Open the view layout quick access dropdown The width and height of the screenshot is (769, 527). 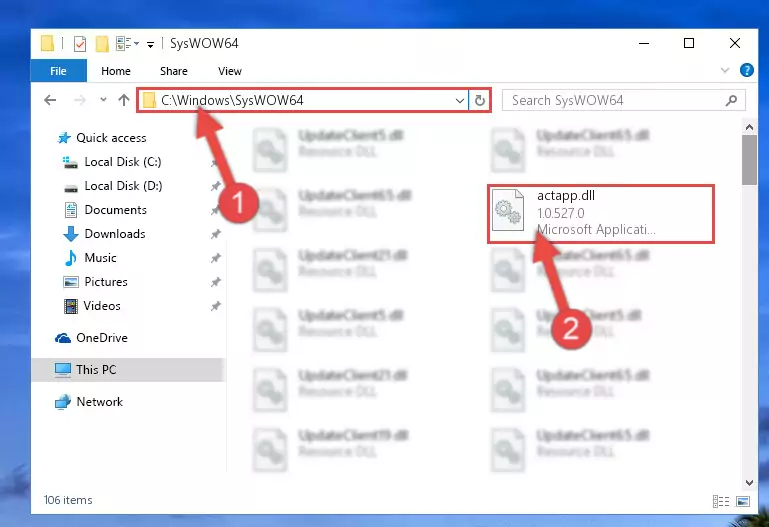click(x=128, y=44)
